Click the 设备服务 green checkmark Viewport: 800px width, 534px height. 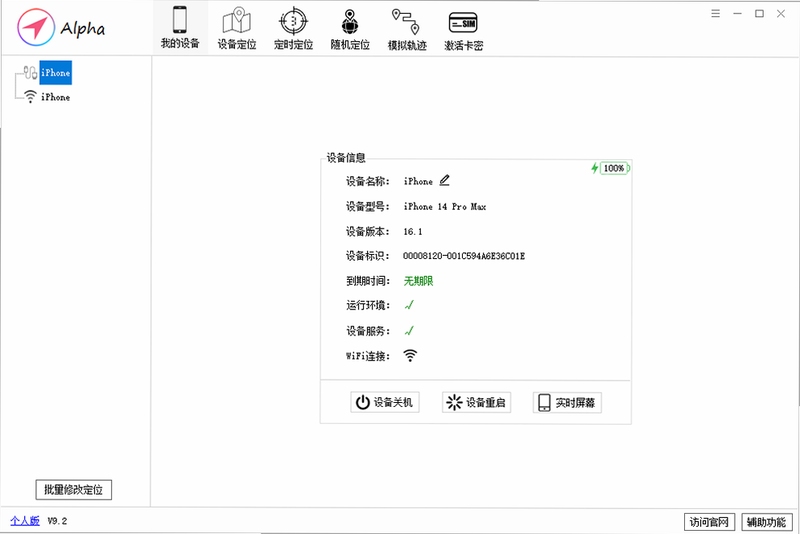[x=409, y=330]
